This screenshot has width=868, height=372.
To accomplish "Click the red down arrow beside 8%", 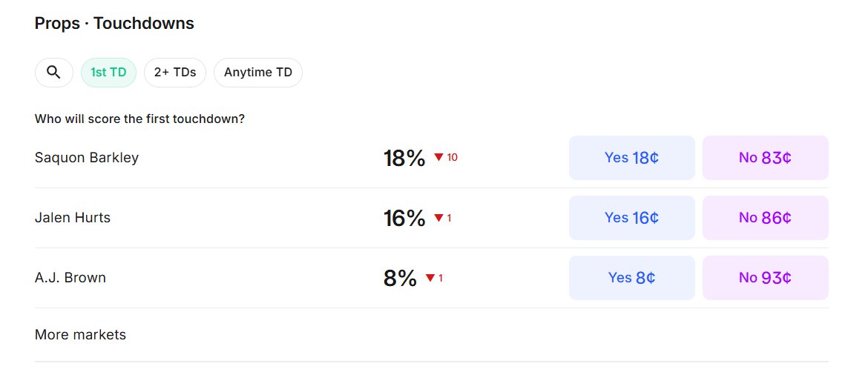I will click(x=430, y=278).
